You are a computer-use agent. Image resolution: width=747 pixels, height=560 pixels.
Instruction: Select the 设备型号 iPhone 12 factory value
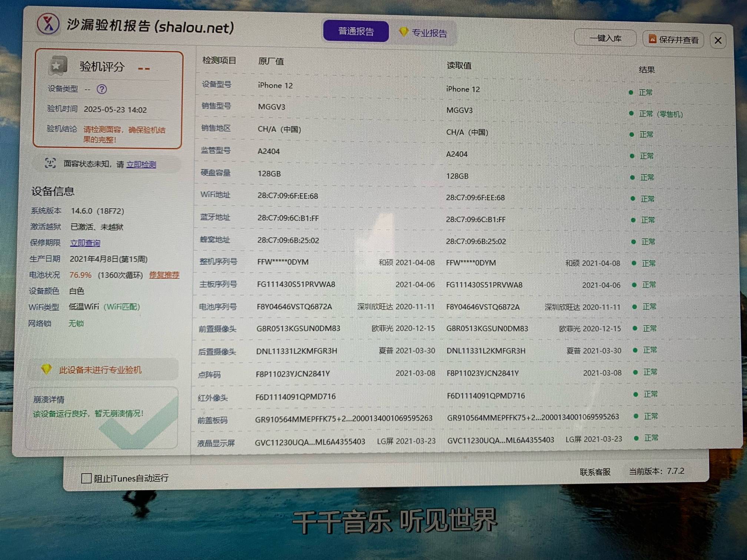point(275,86)
